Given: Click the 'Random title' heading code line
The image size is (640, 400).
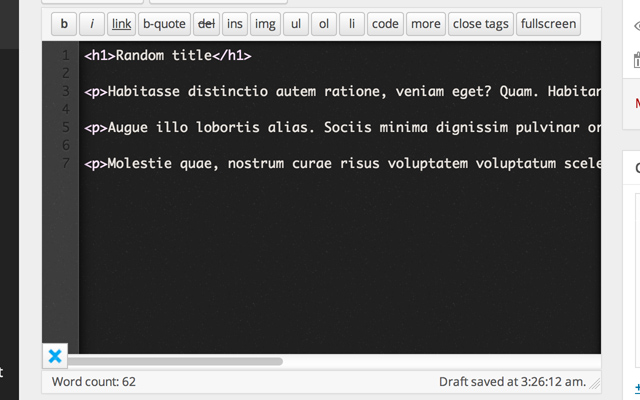Looking at the screenshot, I should coord(168,56).
